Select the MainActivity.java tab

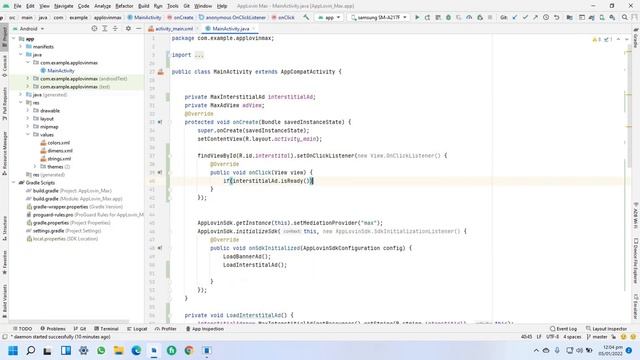(x=230, y=29)
